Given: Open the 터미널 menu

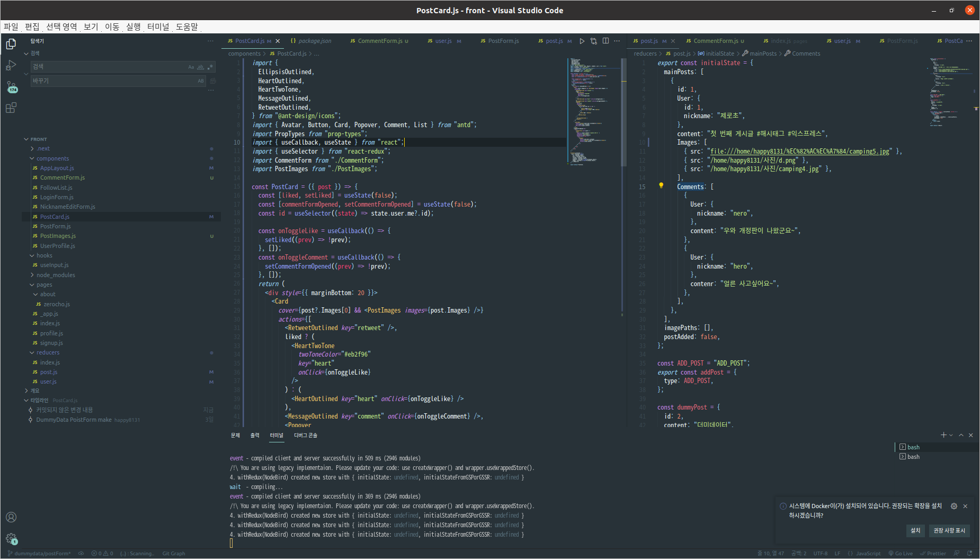Looking at the screenshot, I should (x=158, y=26).
